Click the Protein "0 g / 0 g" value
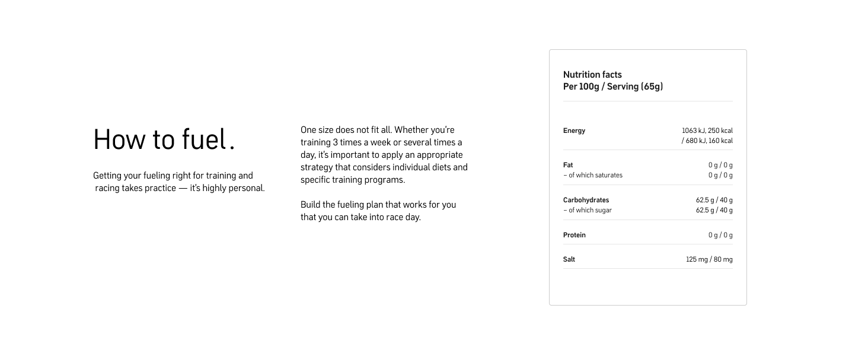Image resolution: width=868 pixels, height=356 pixels. 720,235
